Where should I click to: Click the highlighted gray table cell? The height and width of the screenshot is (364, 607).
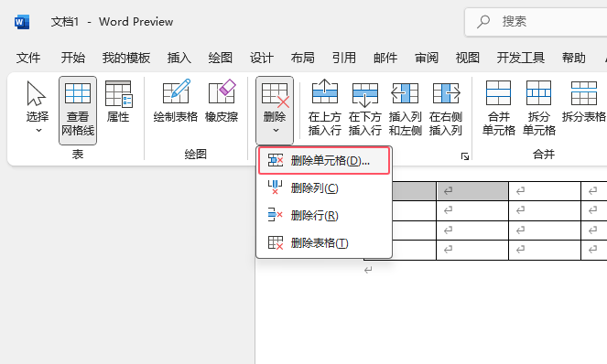[x=472, y=191]
